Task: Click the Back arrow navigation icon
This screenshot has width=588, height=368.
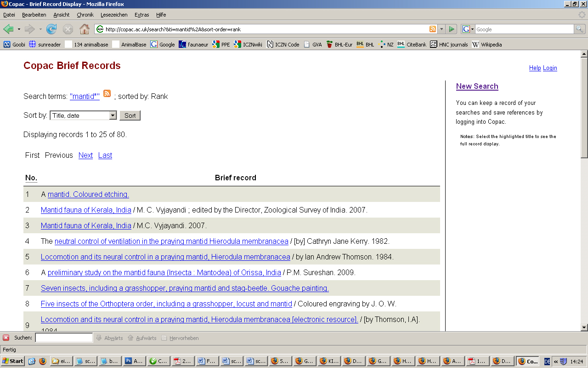Action: pos(8,29)
